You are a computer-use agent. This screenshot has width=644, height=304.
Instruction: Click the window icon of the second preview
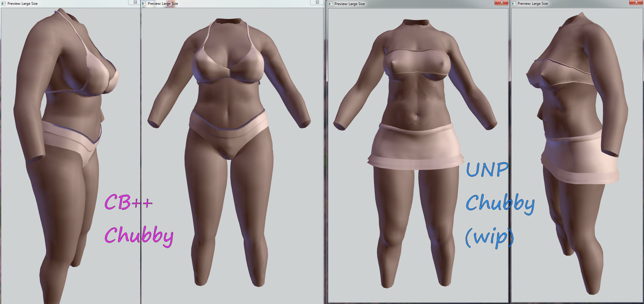coord(144,4)
